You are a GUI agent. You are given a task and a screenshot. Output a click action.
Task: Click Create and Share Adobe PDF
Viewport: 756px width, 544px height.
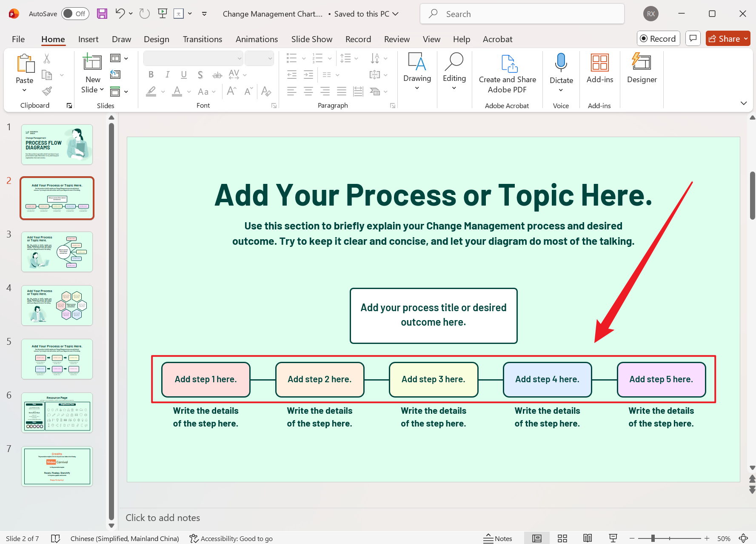[x=507, y=73]
